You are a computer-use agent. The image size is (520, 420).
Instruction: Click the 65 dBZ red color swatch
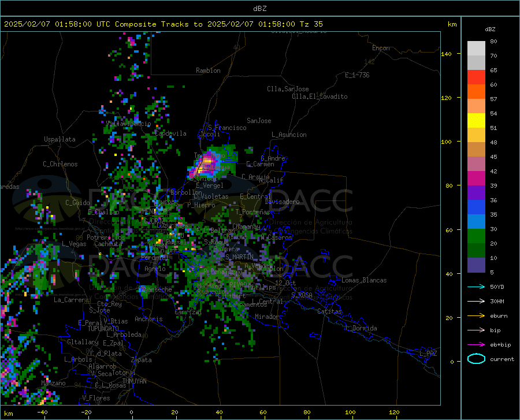(x=476, y=77)
